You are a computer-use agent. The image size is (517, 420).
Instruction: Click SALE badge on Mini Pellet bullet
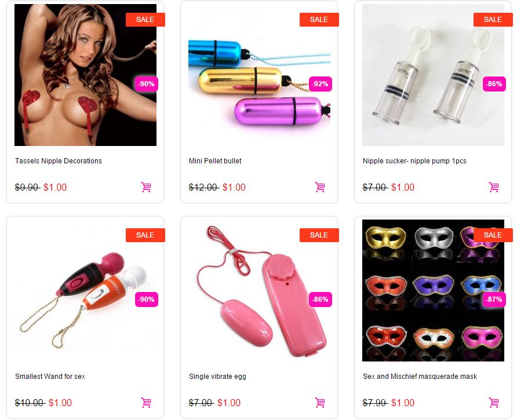coord(319,20)
